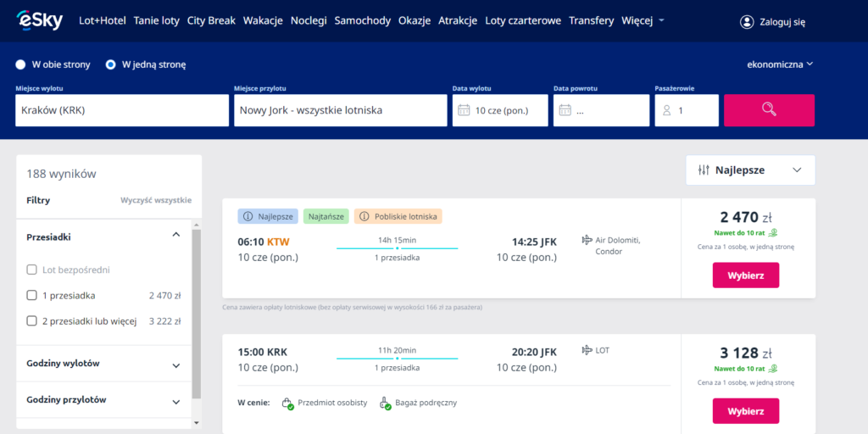Screen dimensions: 868x434
Task: Select the W obie strony radio option
Action: (21, 64)
